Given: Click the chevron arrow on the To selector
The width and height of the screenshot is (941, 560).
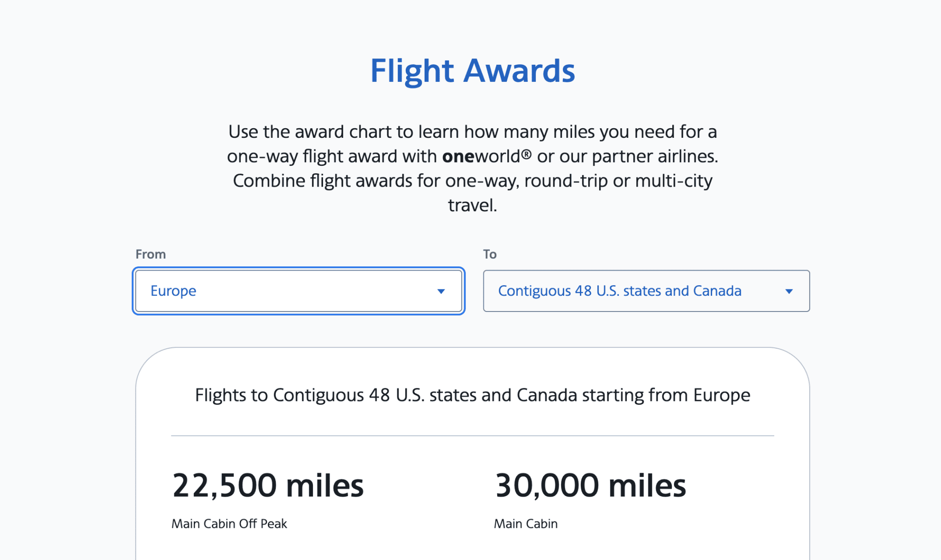Looking at the screenshot, I should pos(788,291).
